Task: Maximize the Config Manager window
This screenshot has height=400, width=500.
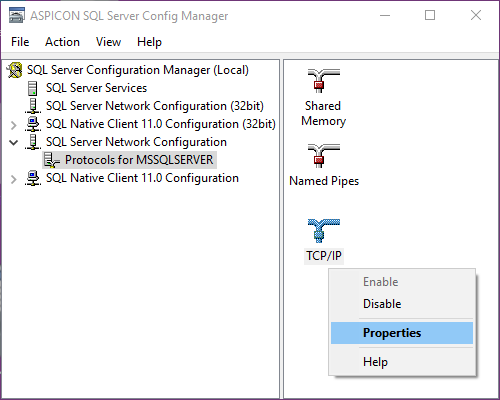Action: point(430,15)
